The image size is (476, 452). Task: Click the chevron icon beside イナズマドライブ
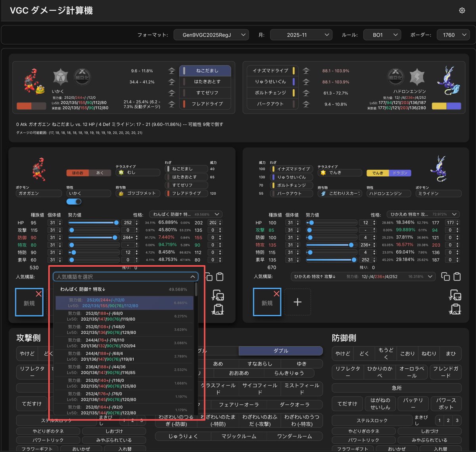coord(306,71)
